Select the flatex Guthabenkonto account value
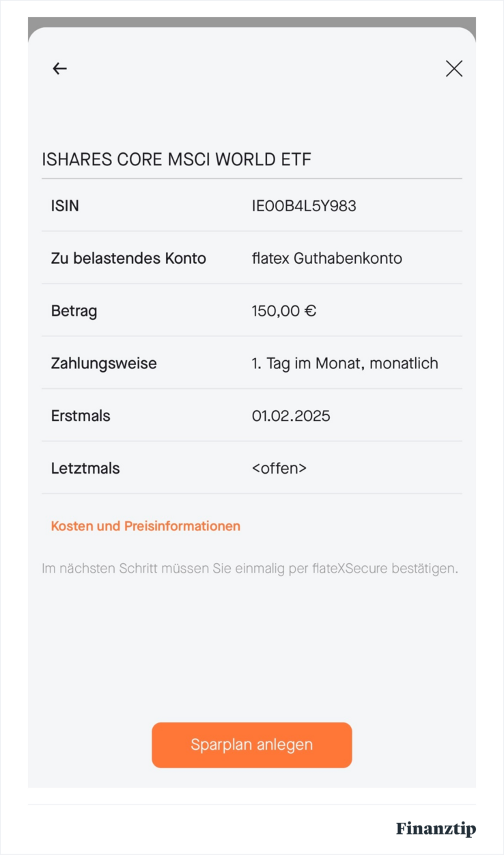This screenshot has width=504, height=855. point(326,258)
